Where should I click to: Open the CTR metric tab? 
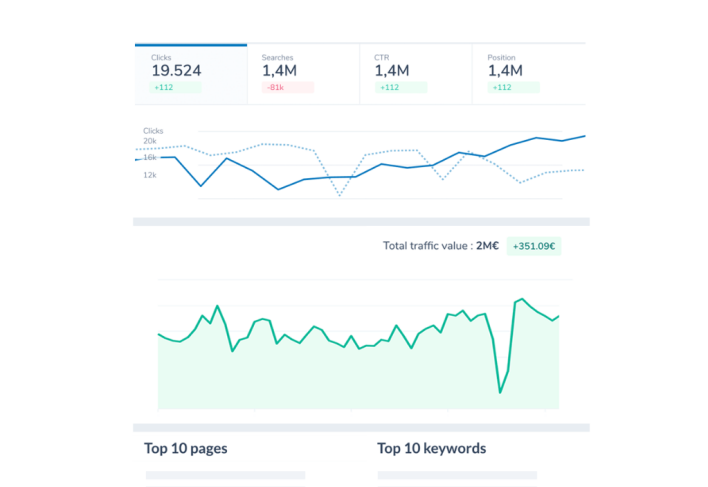pyautogui.click(x=416, y=74)
